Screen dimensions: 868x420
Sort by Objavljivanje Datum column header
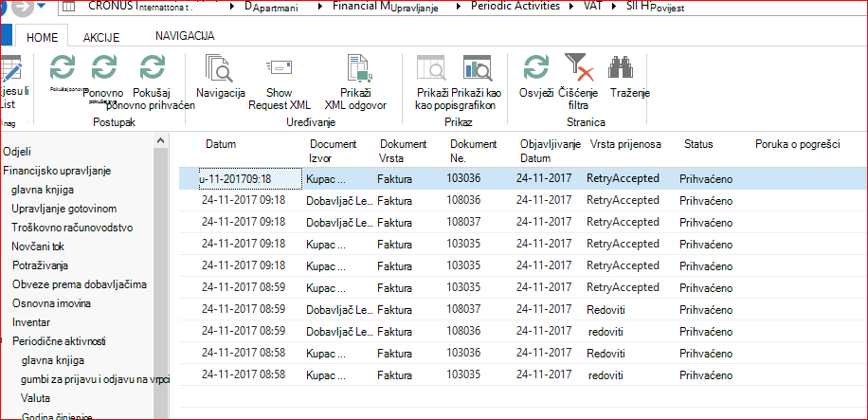[551, 152]
